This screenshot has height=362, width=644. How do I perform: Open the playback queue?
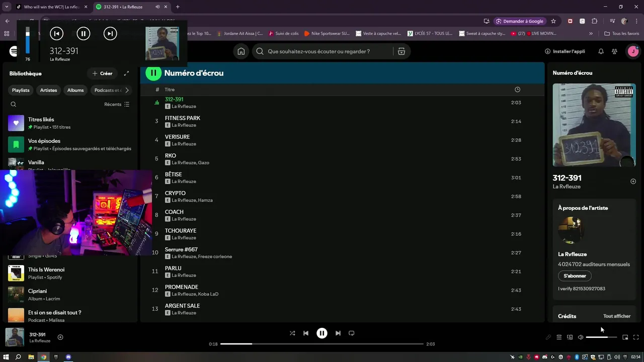(x=559, y=337)
